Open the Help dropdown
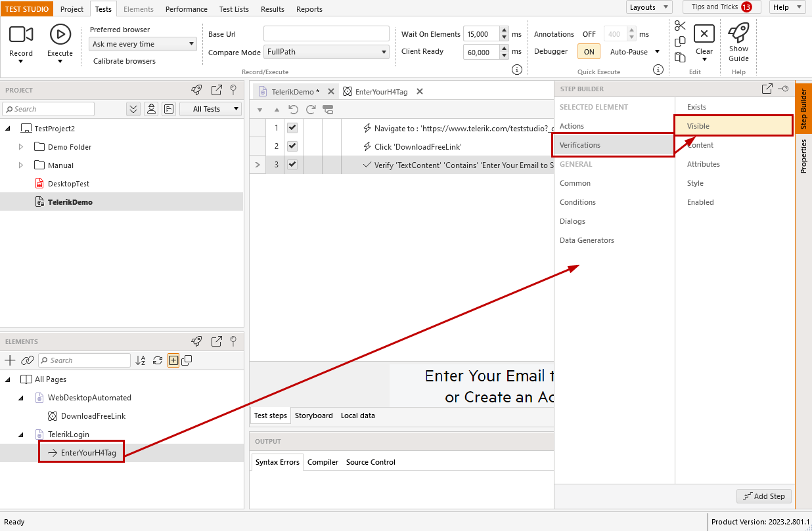This screenshot has height=531, width=812. pos(787,7)
